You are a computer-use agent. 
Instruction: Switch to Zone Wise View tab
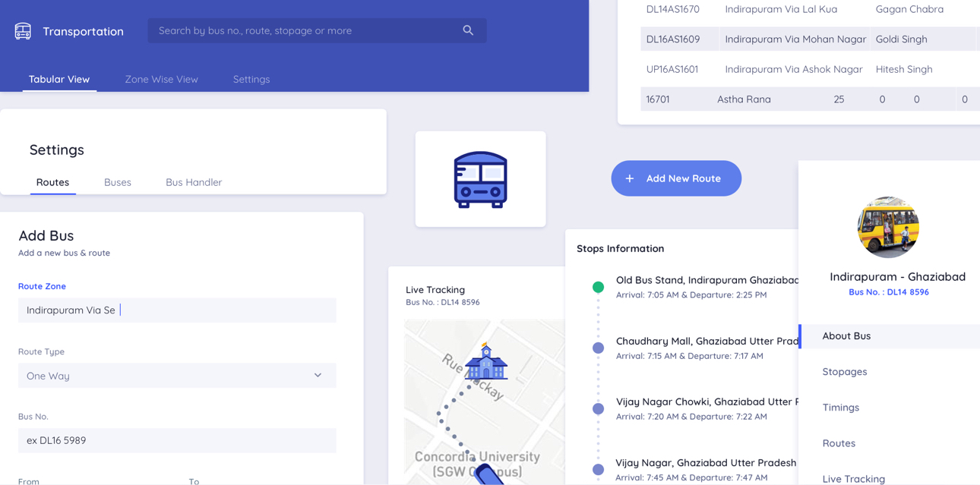[161, 79]
